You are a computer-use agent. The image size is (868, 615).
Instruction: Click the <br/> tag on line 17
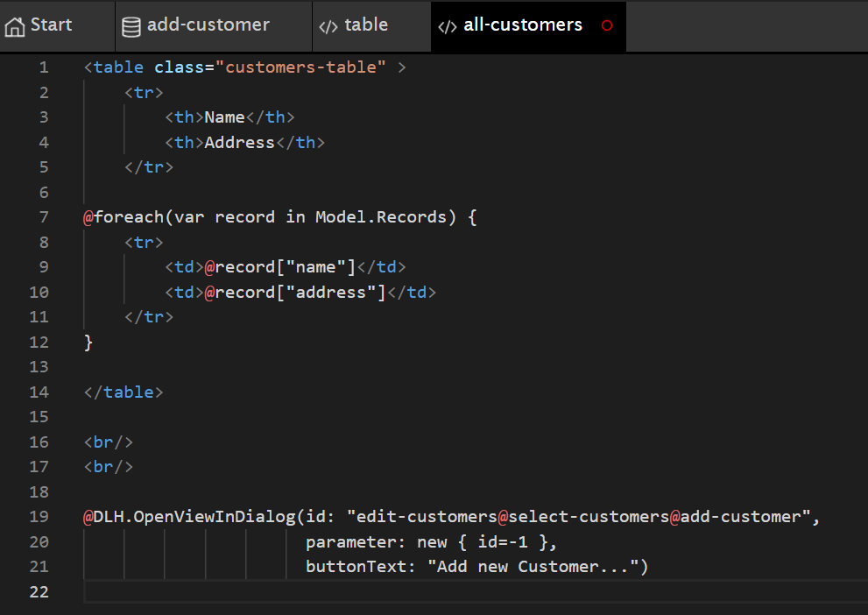point(109,467)
